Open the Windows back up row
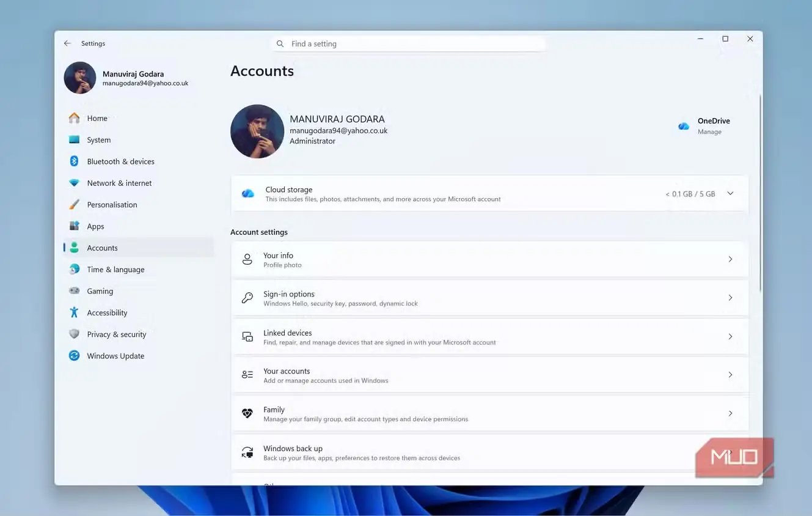Image resolution: width=812 pixels, height=516 pixels. point(489,452)
